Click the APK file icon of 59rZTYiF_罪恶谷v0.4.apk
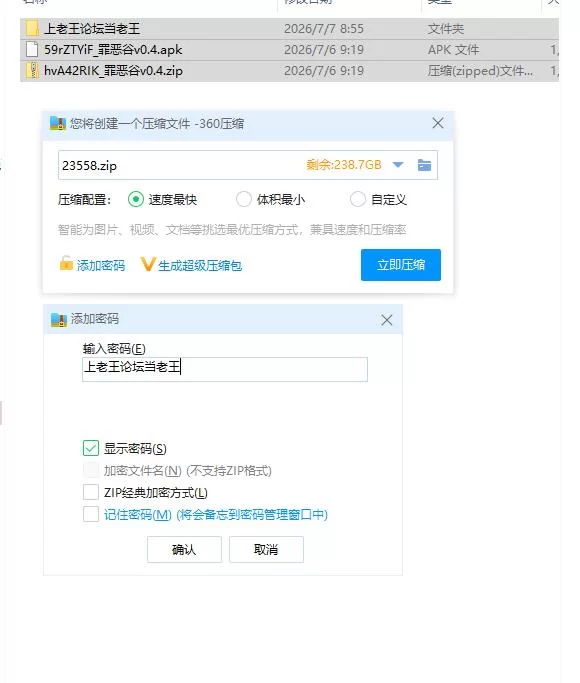580x683 pixels. 32,49
